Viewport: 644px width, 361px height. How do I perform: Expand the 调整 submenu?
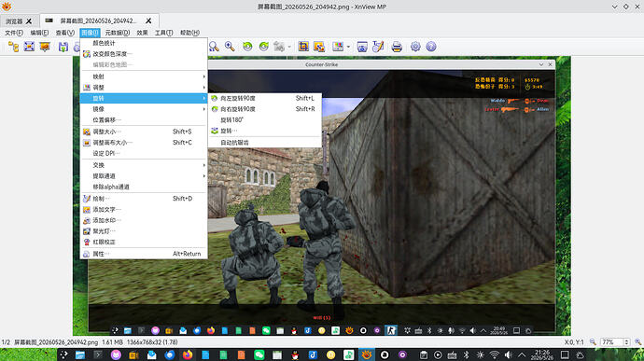coord(144,88)
